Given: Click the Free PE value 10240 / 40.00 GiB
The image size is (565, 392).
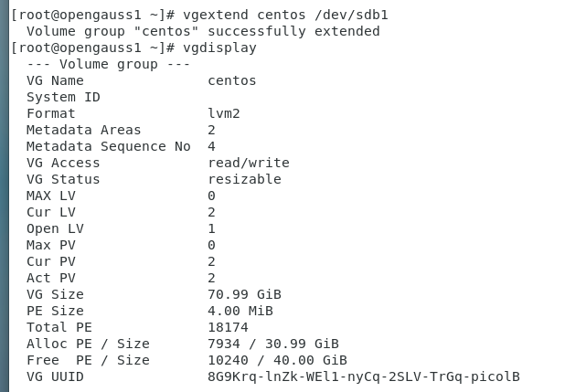Looking at the screenshot, I should pos(277,360).
